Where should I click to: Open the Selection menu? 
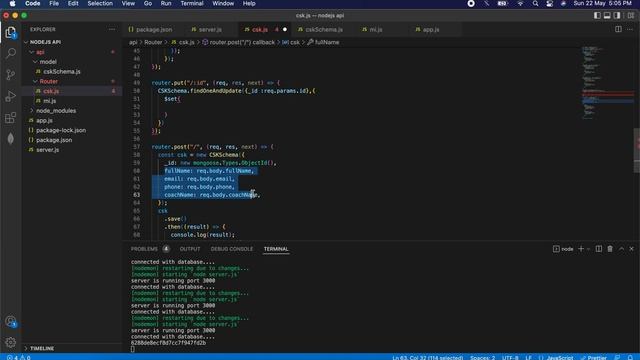(x=100, y=4)
